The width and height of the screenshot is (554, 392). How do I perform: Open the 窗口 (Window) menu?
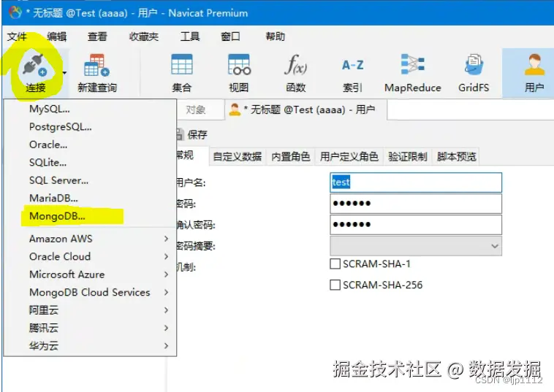tap(230, 36)
